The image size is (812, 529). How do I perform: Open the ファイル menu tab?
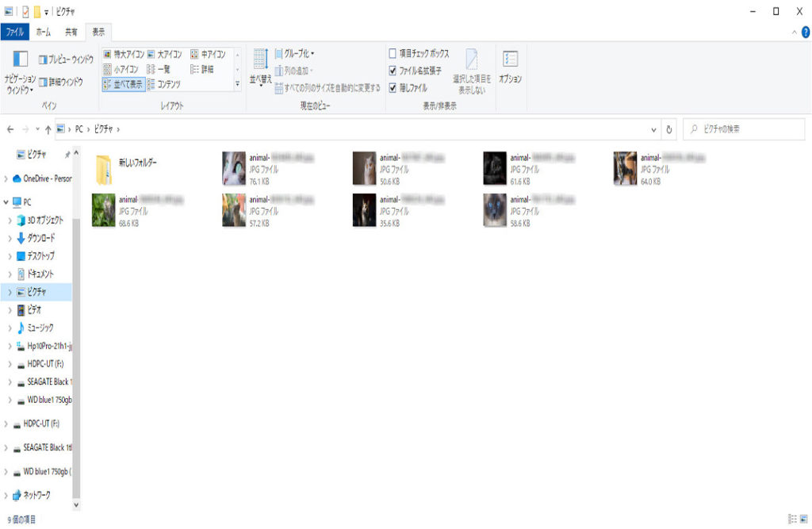[15, 33]
